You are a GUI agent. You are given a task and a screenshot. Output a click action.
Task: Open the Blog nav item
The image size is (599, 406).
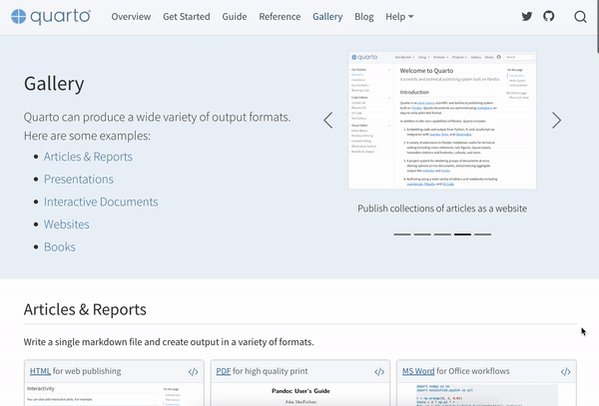[x=364, y=17]
